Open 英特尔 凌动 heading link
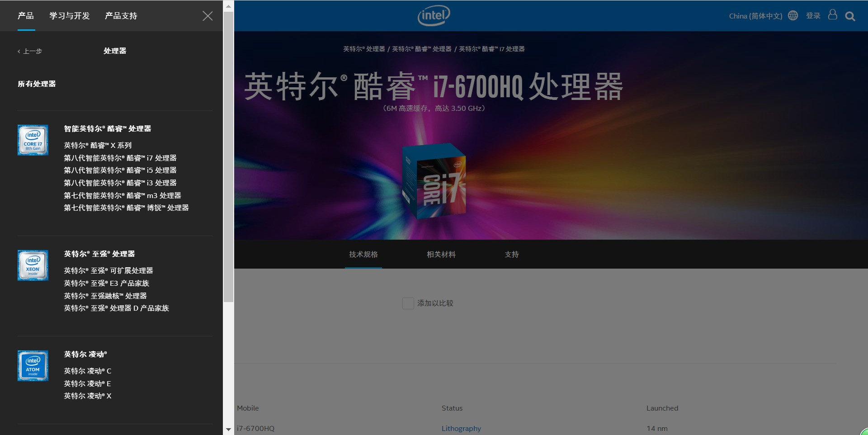Image resolution: width=868 pixels, height=435 pixels. coord(85,355)
